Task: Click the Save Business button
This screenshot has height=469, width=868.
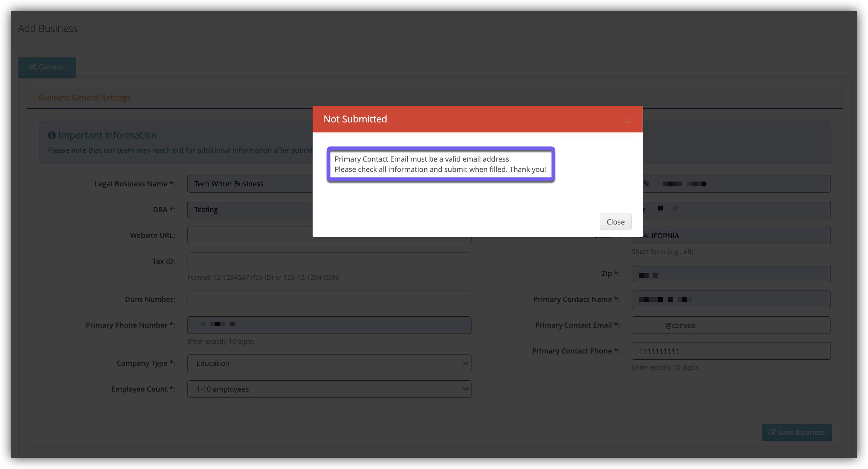Action: (797, 432)
